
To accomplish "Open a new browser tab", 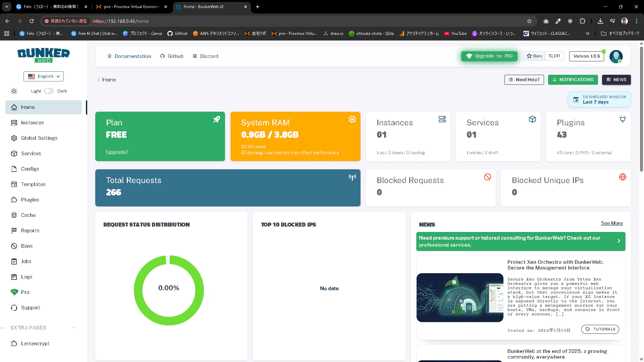I will coord(258,7).
